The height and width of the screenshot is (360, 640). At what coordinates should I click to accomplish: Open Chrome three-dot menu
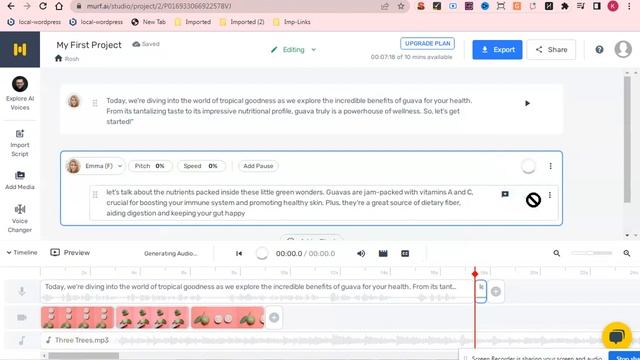(629, 6)
